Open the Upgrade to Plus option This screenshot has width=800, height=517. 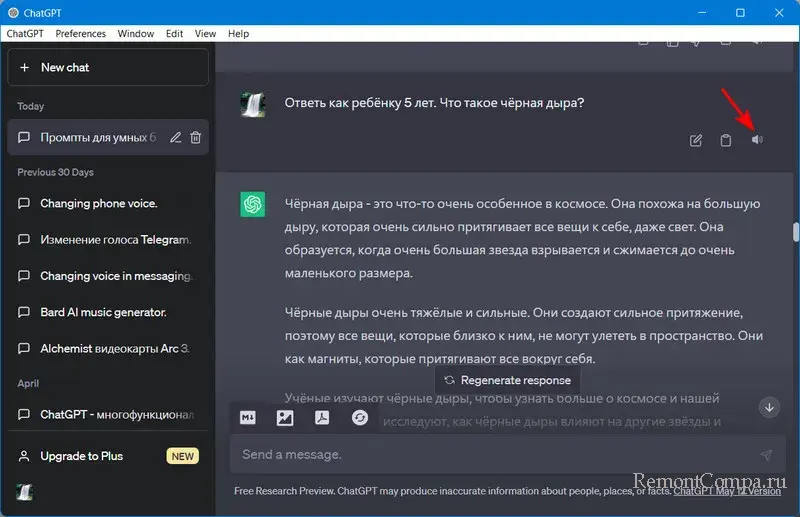pyautogui.click(x=82, y=456)
